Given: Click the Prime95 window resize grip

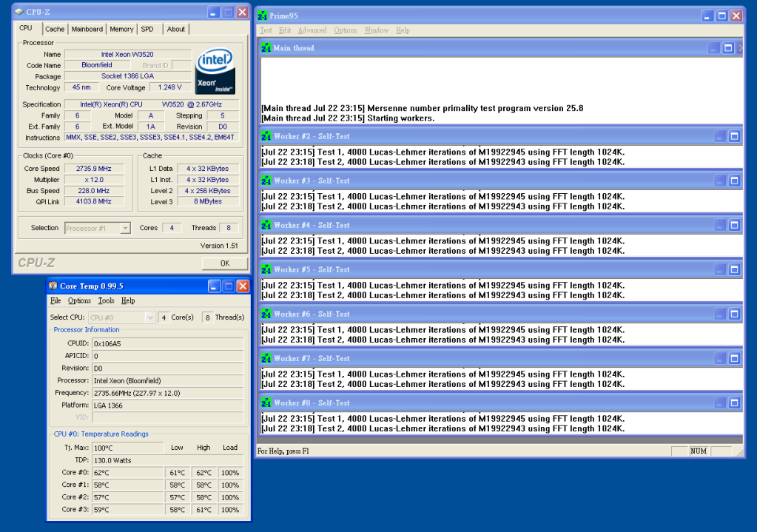Looking at the screenshot, I should pos(740,453).
